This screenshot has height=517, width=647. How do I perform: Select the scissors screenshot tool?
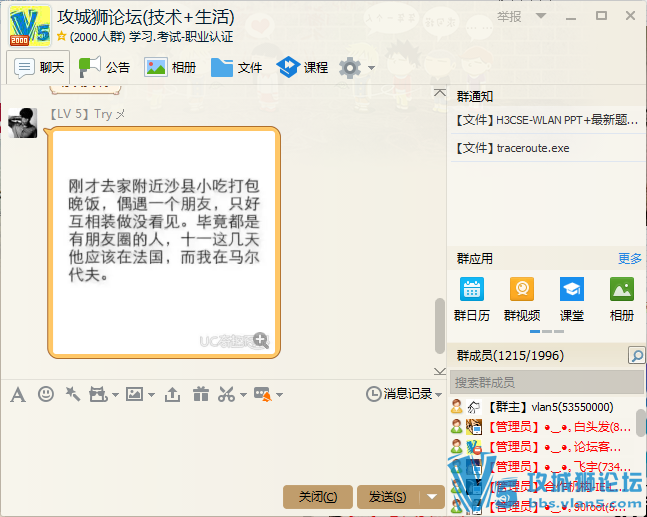[x=226, y=394]
